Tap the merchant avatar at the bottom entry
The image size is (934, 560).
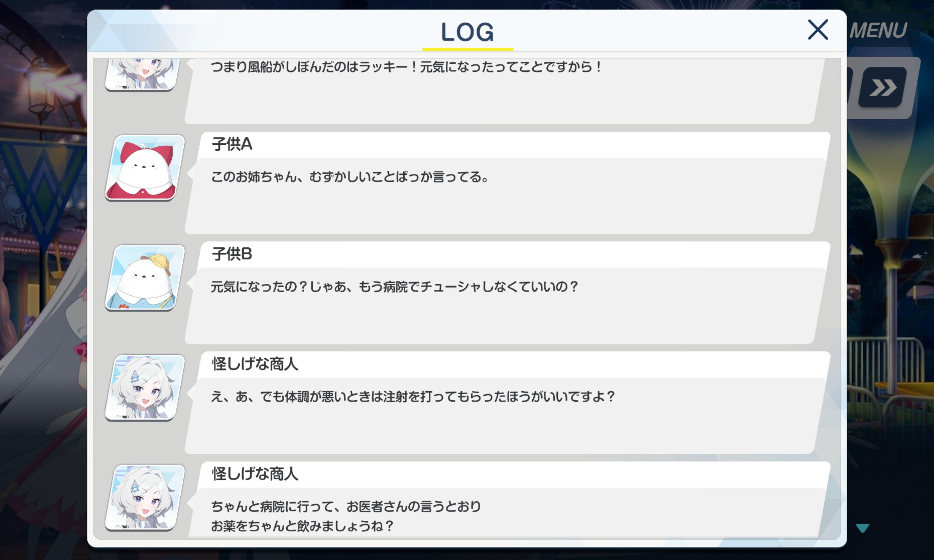tap(145, 497)
